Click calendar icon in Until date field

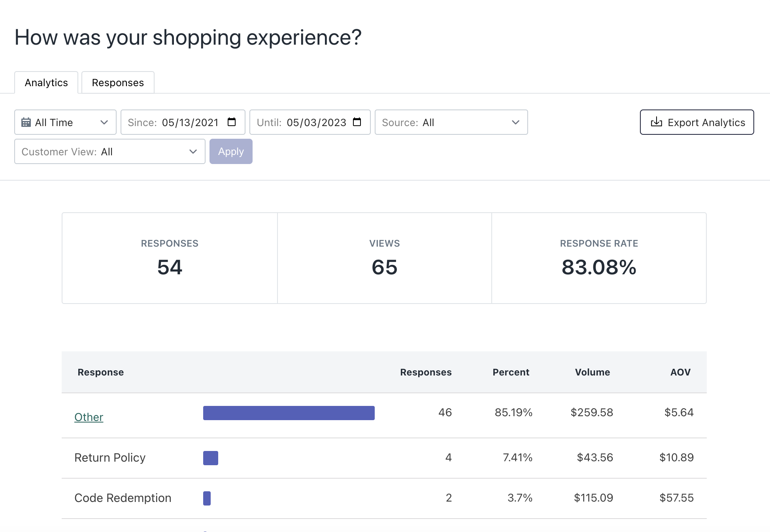[x=357, y=122]
